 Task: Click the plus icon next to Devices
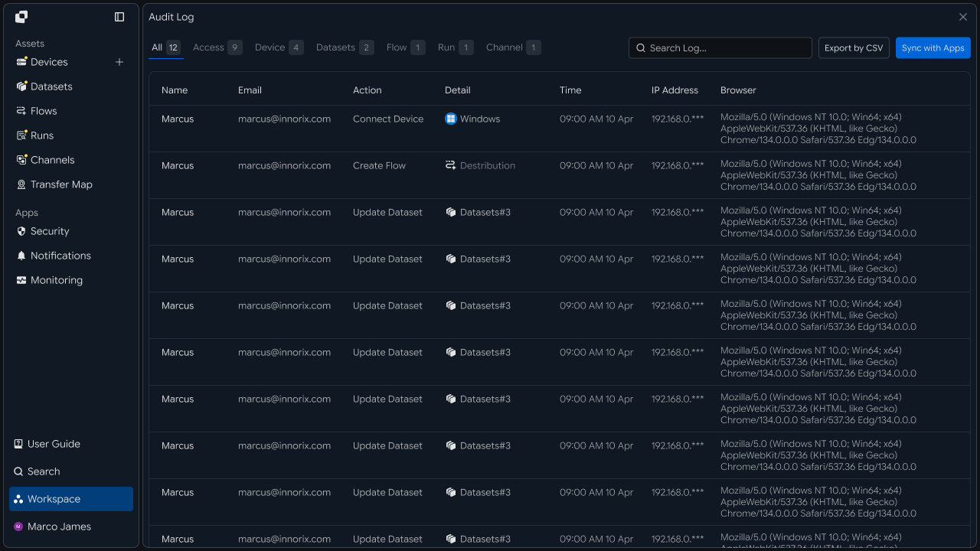119,62
